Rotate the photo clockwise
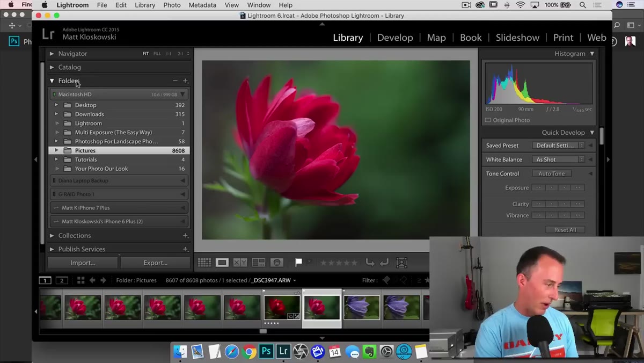Screen dimensions: 644x363 (x=384, y=263)
